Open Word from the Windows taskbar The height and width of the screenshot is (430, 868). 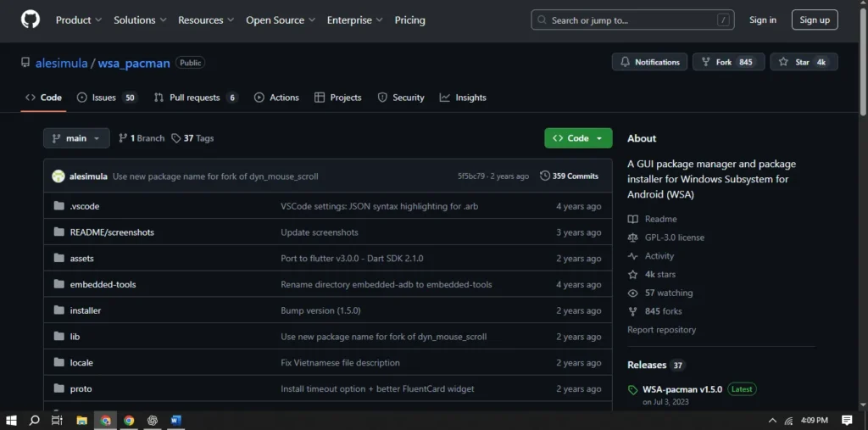pos(176,420)
